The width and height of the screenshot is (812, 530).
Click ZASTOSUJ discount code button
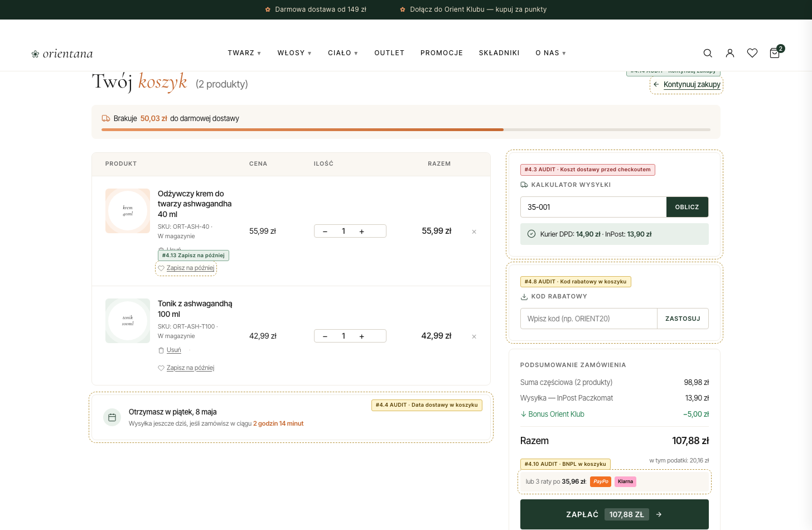[683, 319]
